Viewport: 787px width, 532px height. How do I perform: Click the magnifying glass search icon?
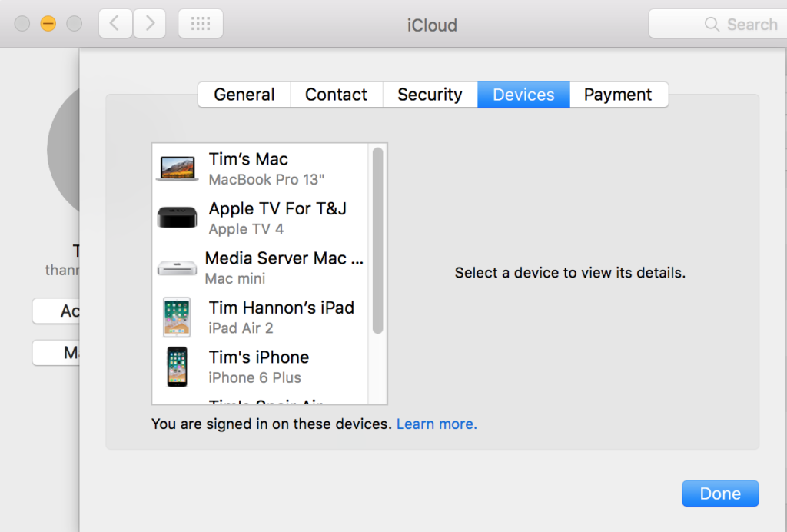click(712, 24)
